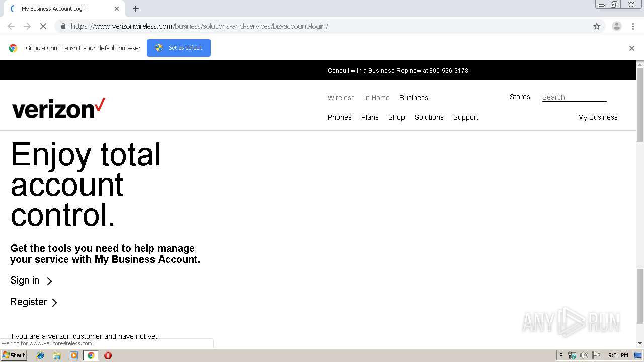Open the file explorer taskbar icon
The image size is (644, 362).
coord(57,355)
